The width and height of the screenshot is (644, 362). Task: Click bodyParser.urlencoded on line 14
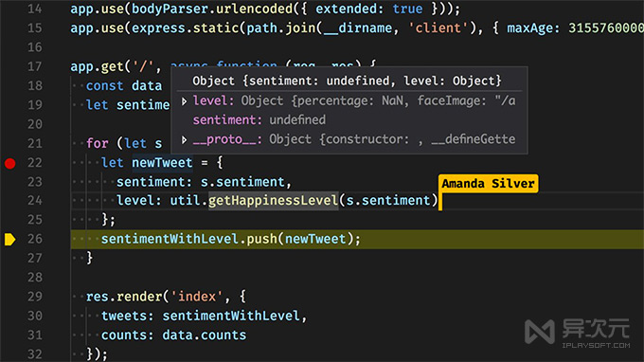point(212,9)
